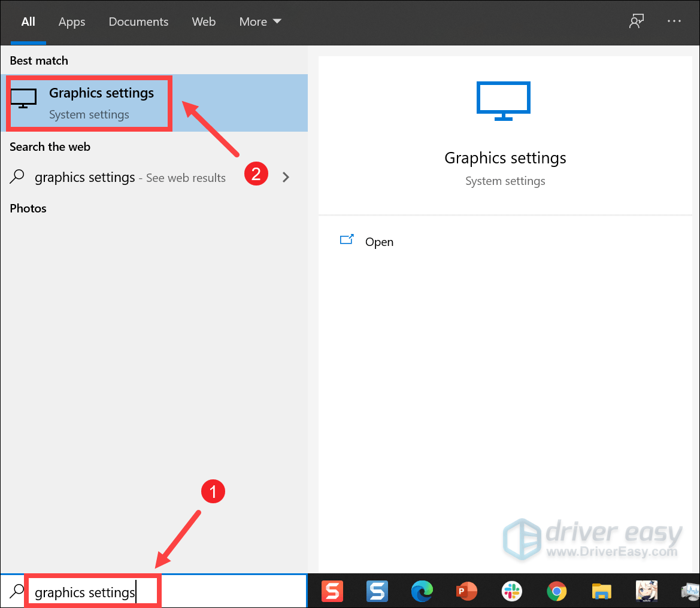Launch Google Chrome from the taskbar
700x608 pixels.
556,591
